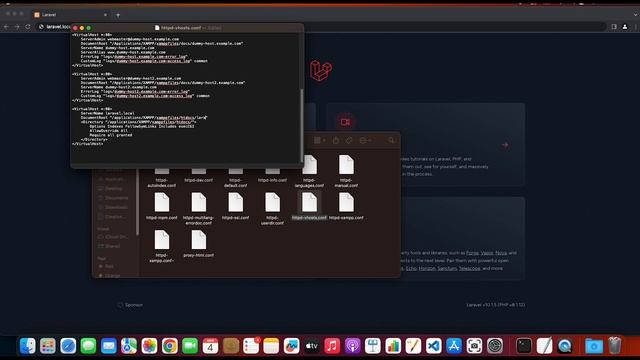Select httpd-ssl.conf file in Finder
Viewport: 640px width, 360px height.
(236, 206)
